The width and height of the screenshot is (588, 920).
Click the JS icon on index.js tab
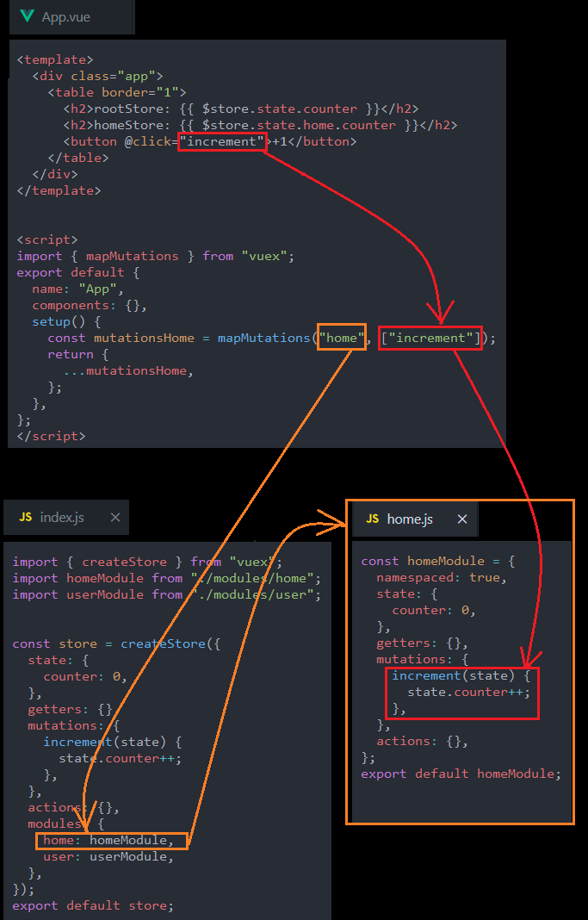[x=26, y=517]
